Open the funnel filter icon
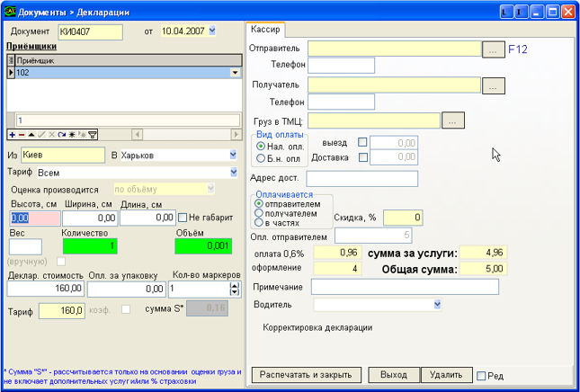Screen dimensions: 580x392 [93, 135]
